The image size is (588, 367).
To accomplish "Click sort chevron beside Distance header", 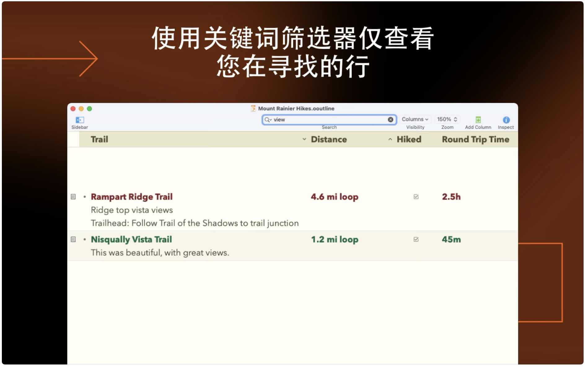I will 305,140.
